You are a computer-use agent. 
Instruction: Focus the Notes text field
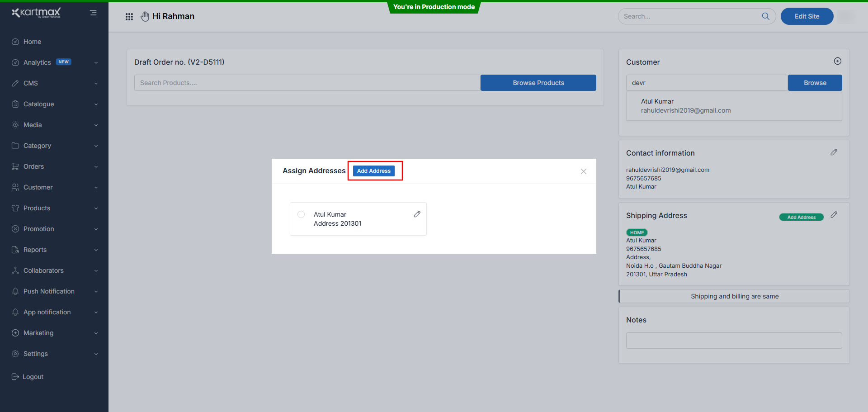coord(733,341)
